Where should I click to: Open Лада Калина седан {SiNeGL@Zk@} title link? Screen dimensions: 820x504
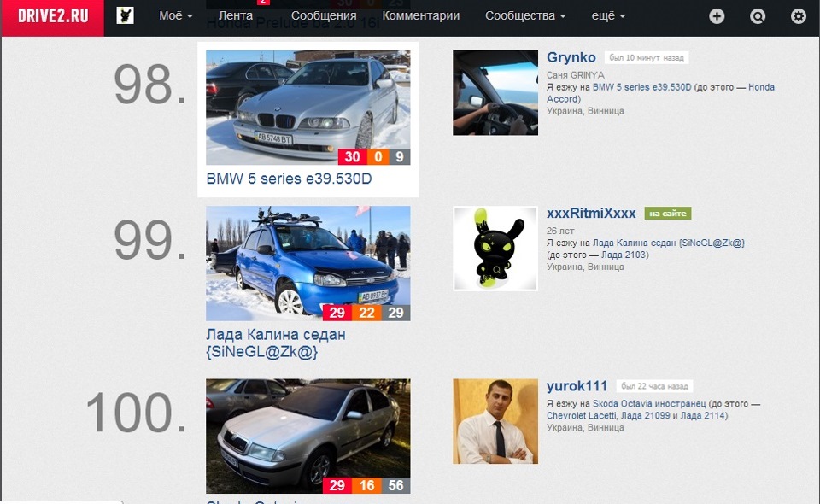point(276,343)
